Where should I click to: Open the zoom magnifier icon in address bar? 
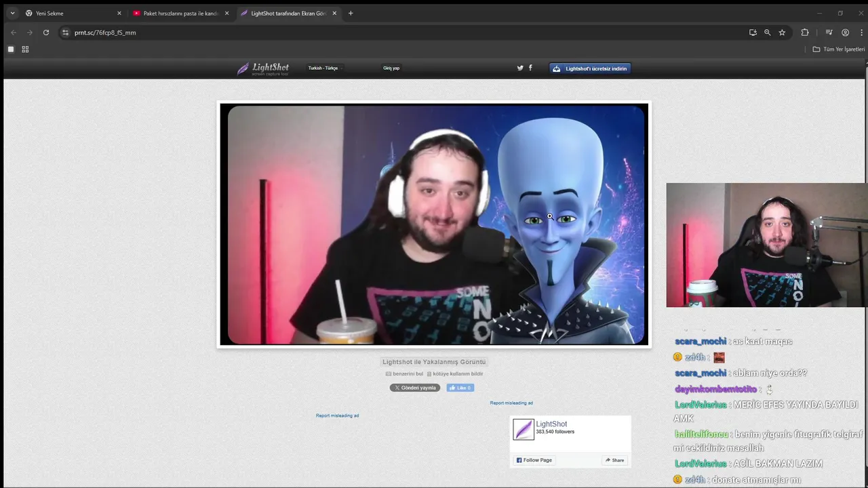pyautogui.click(x=768, y=33)
